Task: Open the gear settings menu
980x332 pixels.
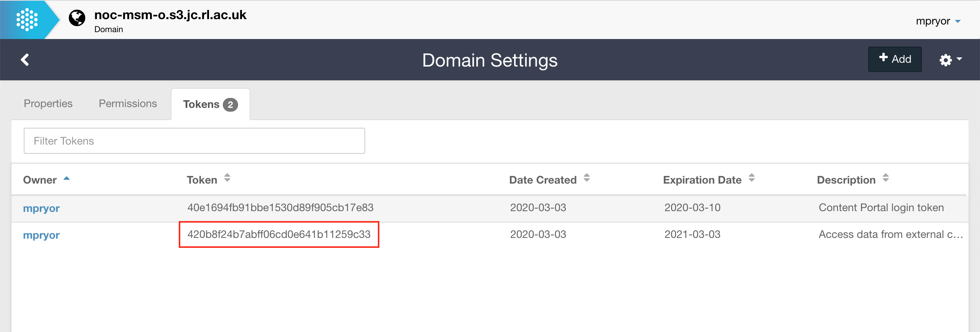Action: click(950, 60)
